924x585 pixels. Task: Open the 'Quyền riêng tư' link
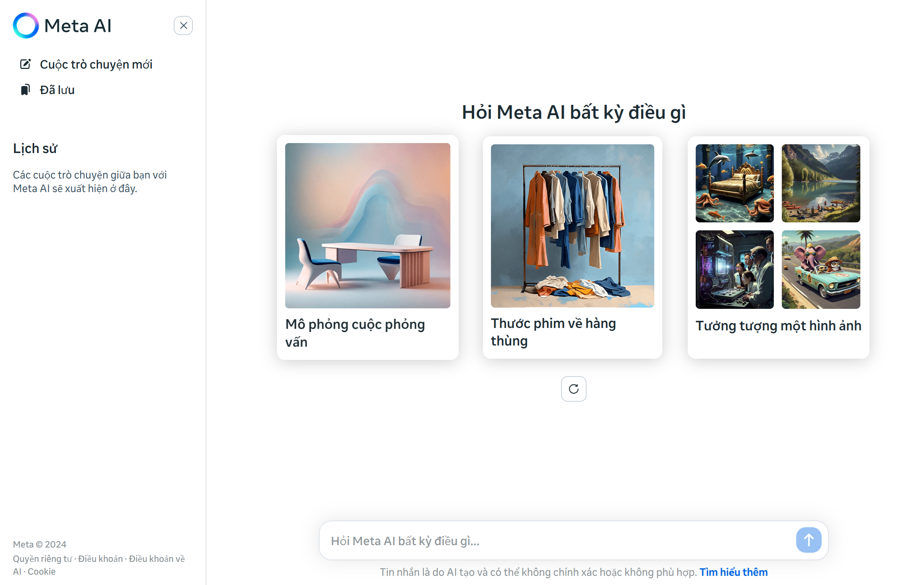click(x=43, y=559)
